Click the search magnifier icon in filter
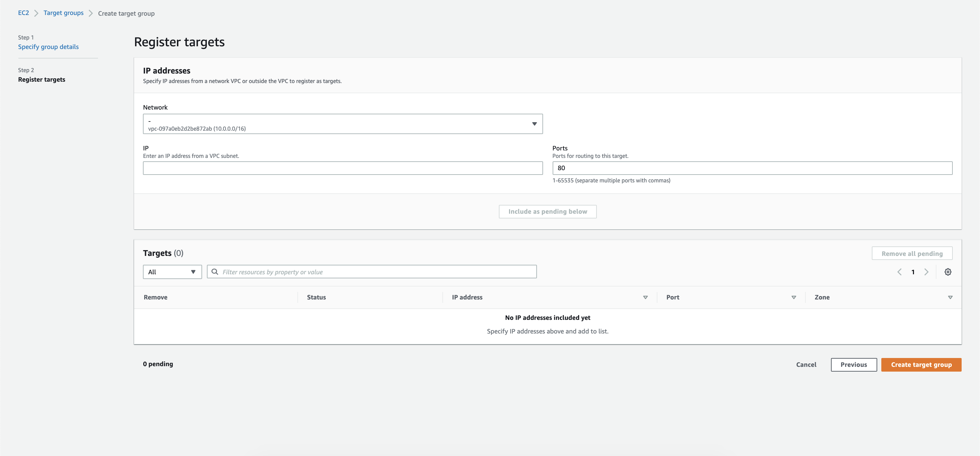980x456 pixels. click(x=215, y=272)
